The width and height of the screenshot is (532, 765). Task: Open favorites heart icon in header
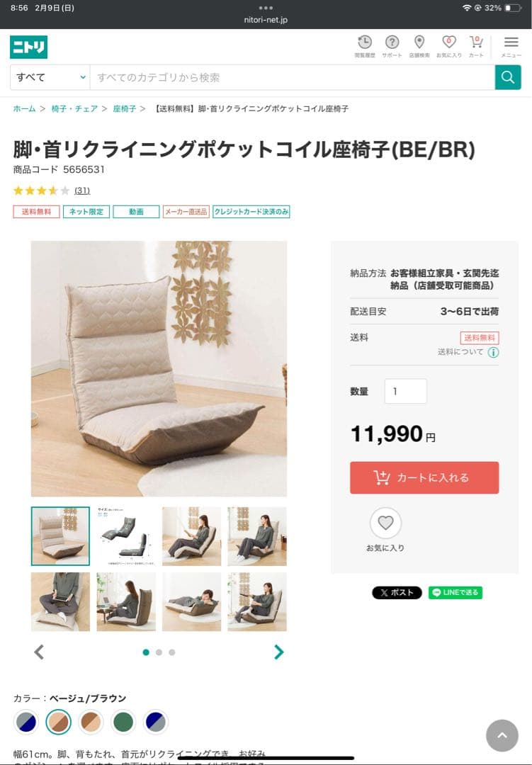448,42
